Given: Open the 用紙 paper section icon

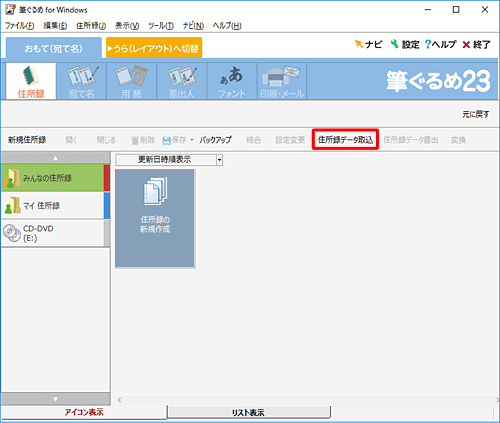Looking at the screenshot, I should (x=131, y=81).
